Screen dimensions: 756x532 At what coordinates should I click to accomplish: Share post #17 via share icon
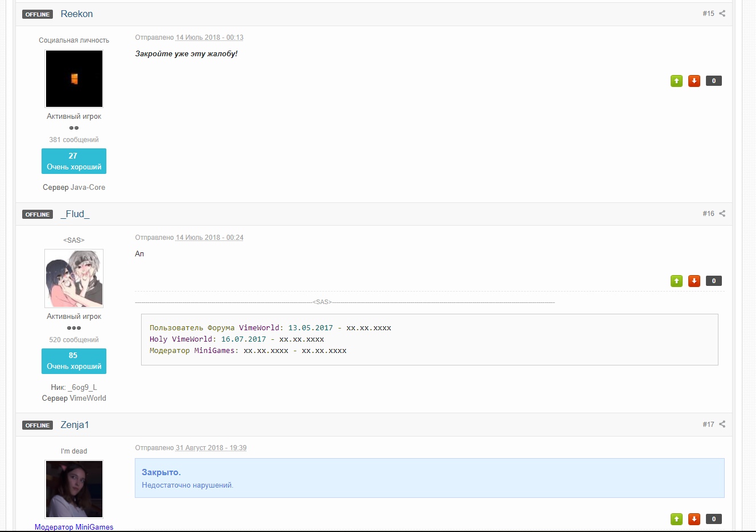(722, 425)
